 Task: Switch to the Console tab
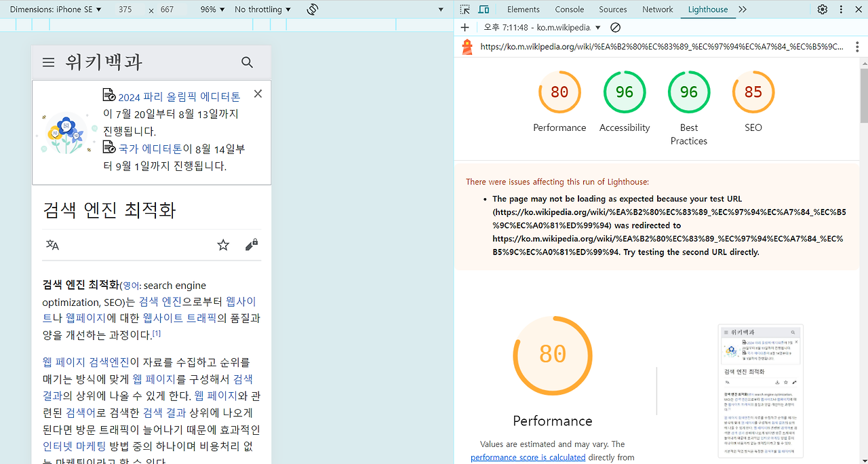pos(570,9)
